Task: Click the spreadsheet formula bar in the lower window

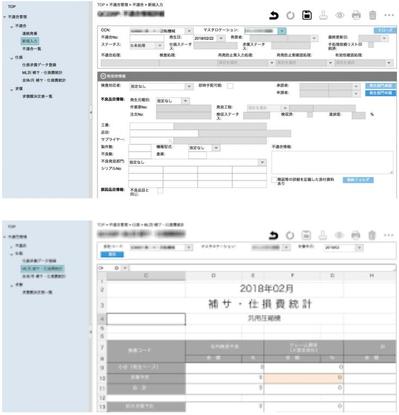Action: click(262, 268)
